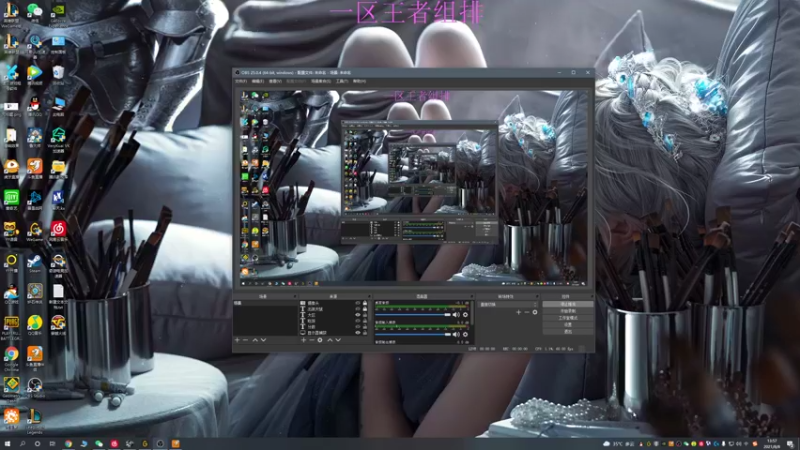
Task: Adjust the 桌面音频 volume slider
Action: 413,315
